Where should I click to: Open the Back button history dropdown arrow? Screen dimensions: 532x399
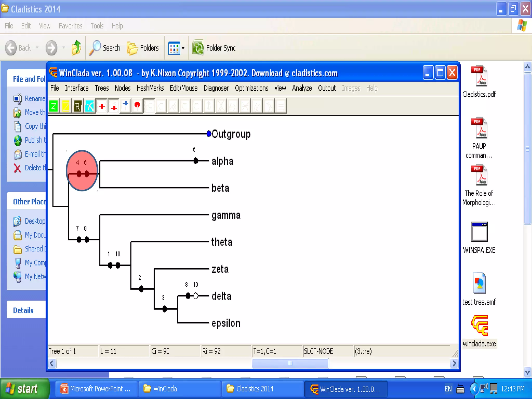[x=37, y=48]
